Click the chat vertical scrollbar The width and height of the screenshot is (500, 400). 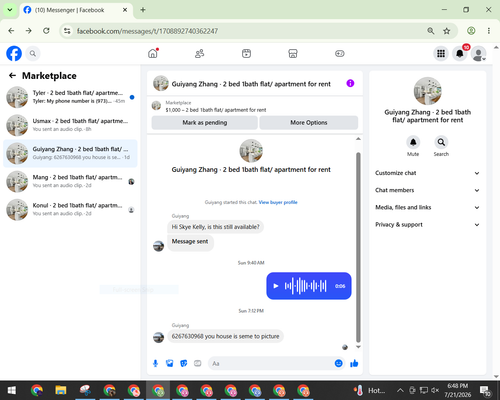point(358,247)
